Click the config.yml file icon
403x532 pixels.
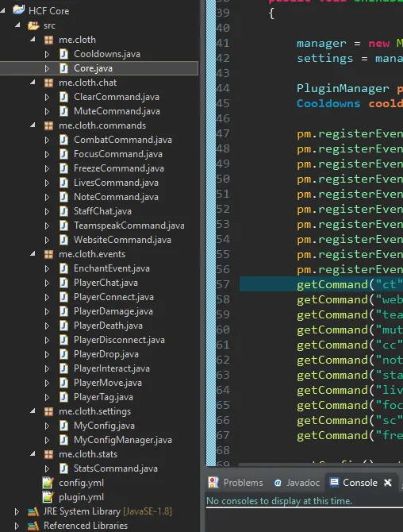coord(48,483)
